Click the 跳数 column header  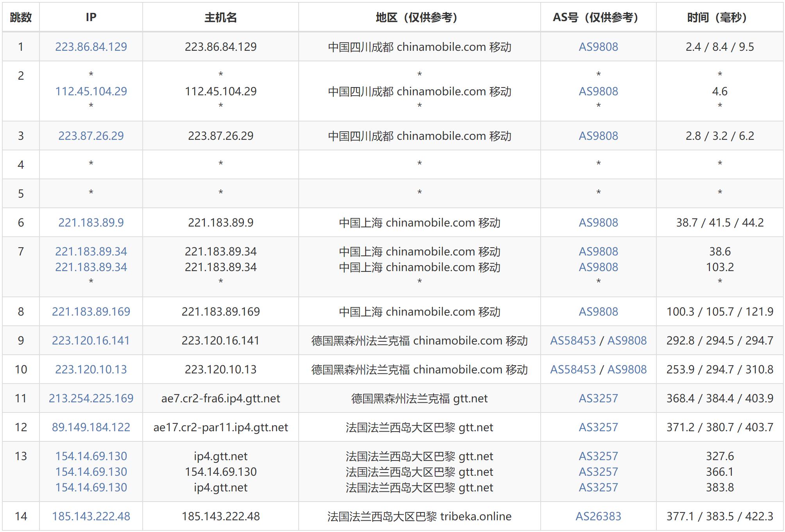(21, 17)
